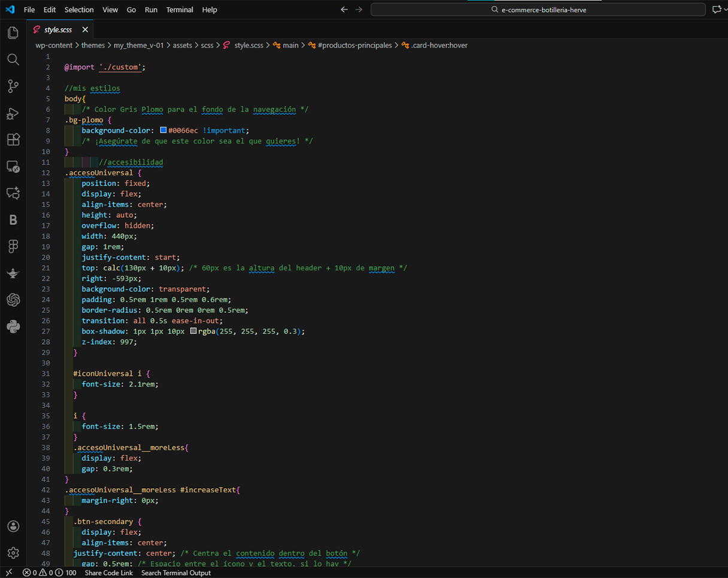The height and width of the screenshot is (578, 728).
Task: Click Search Terminal Output in status bar
Action: point(176,573)
